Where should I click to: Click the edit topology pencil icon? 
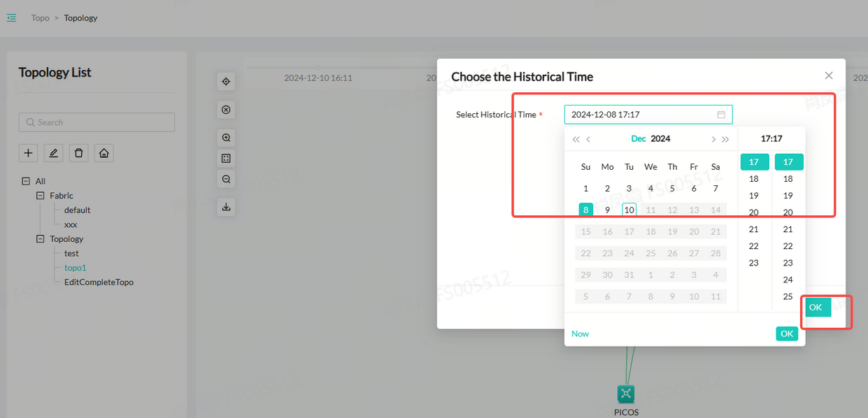pyautogui.click(x=53, y=153)
